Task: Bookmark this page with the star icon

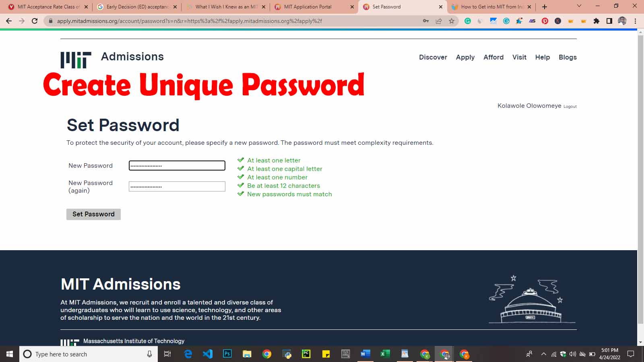Action: (452, 21)
